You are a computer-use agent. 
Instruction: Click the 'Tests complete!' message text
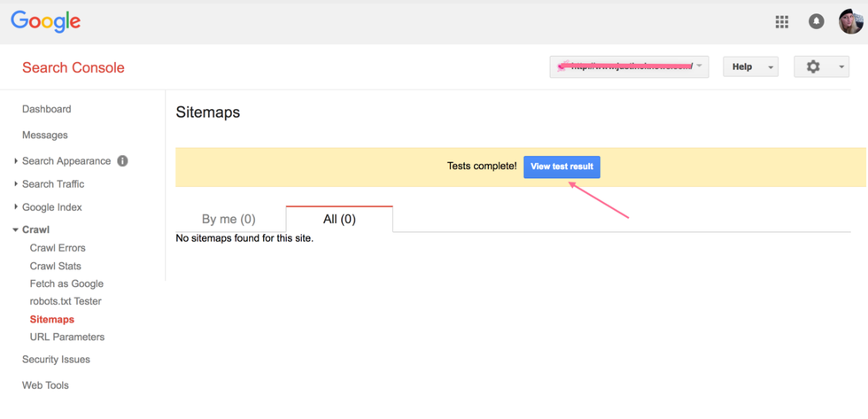(x=482, y=166)
